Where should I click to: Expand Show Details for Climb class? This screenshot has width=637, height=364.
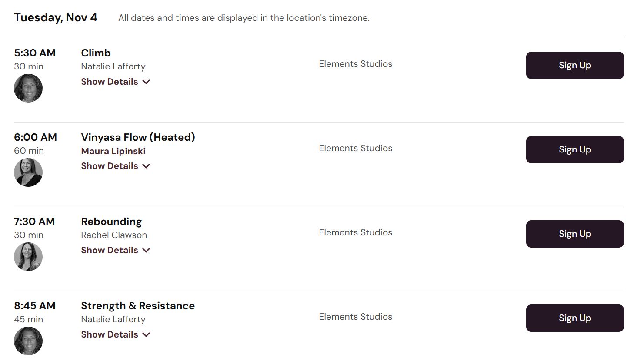(x=115, y=82)
